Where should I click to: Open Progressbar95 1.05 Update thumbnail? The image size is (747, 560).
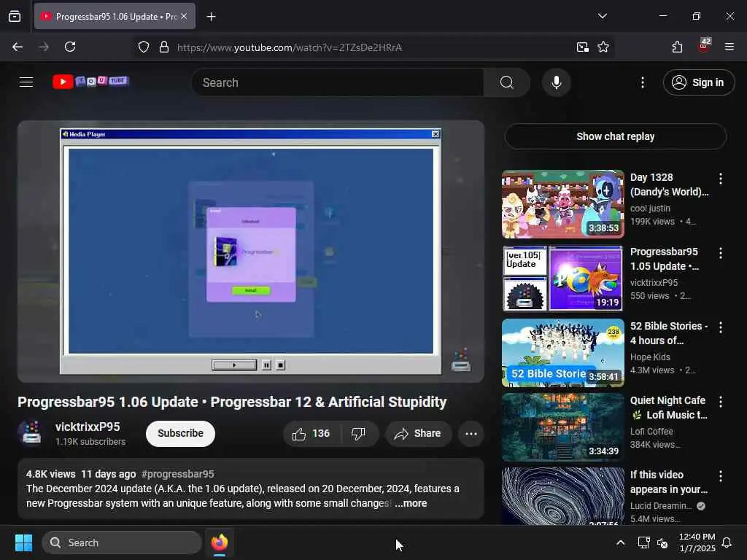562,278
